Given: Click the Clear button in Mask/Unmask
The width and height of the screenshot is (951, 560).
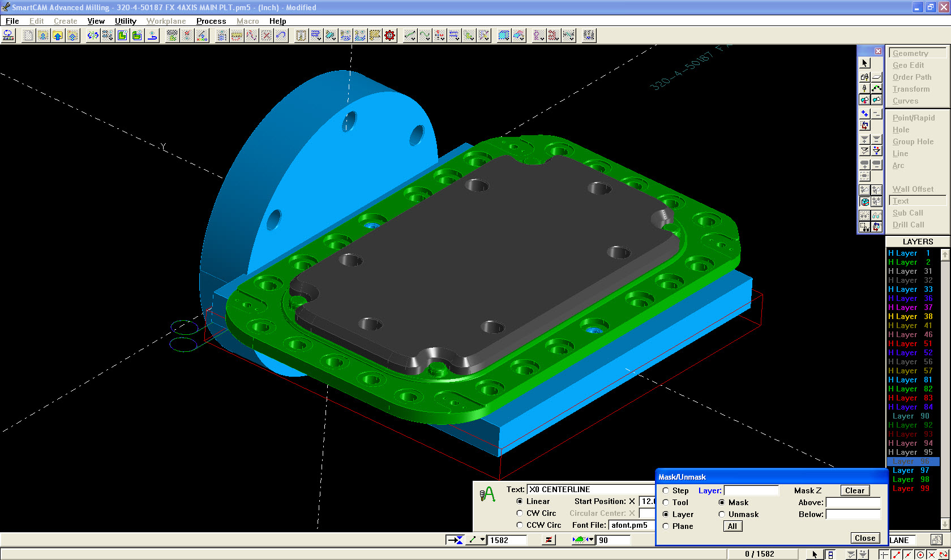Looking at the screenshot, I should 854,490.
